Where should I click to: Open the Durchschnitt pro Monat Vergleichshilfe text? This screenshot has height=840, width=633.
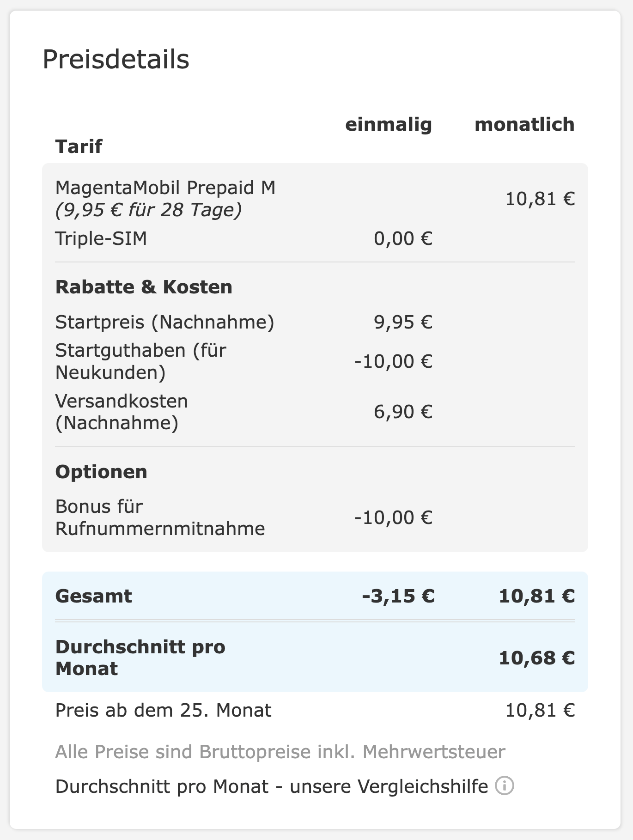coord(272,786)
